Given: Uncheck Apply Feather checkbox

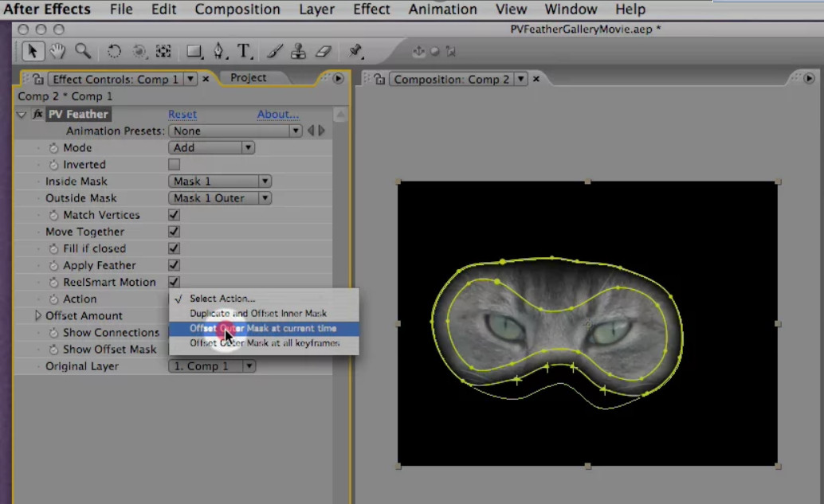Looking at the screenshot, I should (174, 265).
